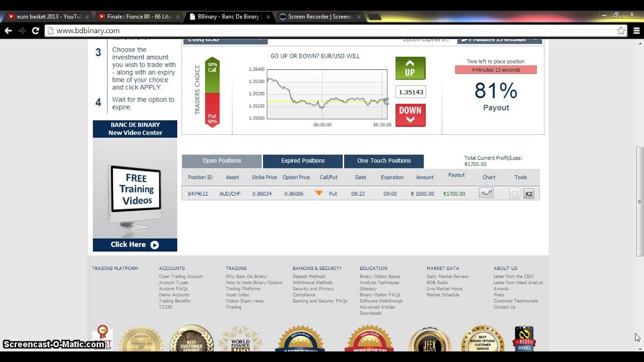This screenshot has height=362, width=644.
Task: Open the Binary Option Basics link
Action: pyautogui.click(x=380, y=277)
